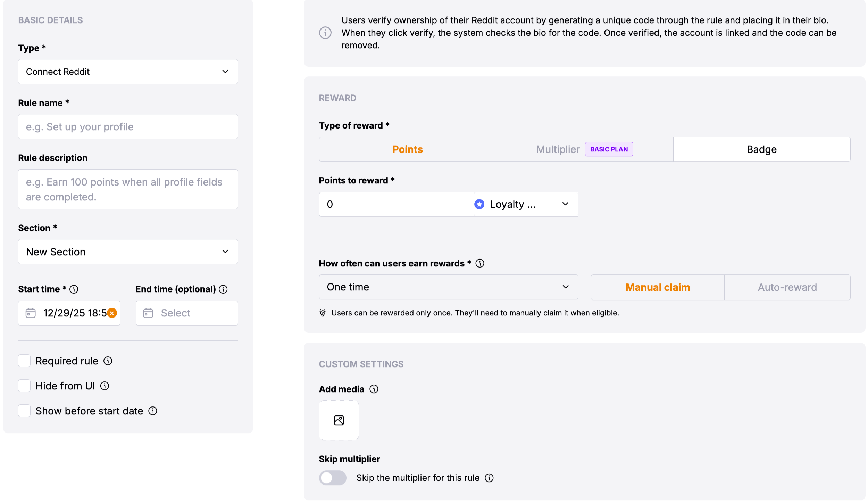Check the Required rule checkbox

(24, 361)
